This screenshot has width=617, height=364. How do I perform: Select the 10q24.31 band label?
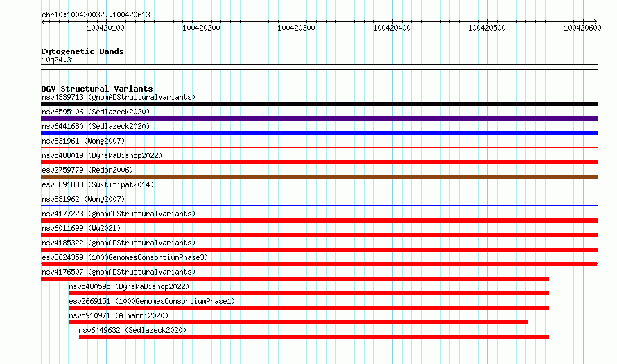tap(58, 60)
